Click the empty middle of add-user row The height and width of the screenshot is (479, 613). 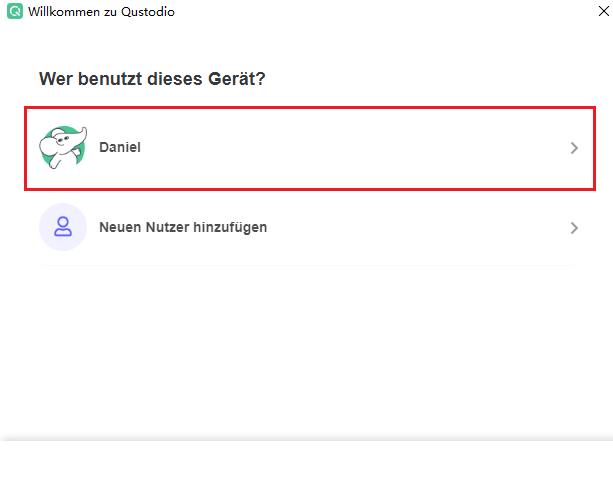click(x=400, y=228)
